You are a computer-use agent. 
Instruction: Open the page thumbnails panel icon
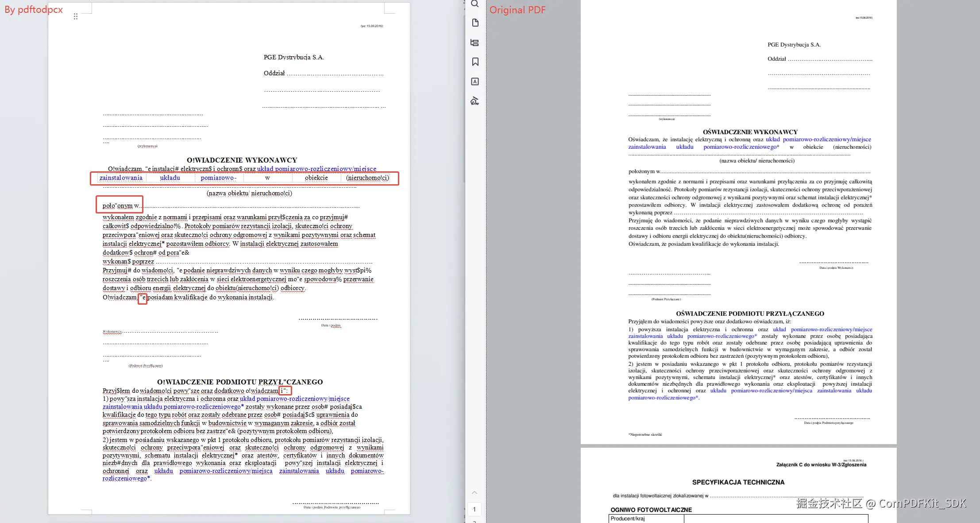click(x=475, y=23)
